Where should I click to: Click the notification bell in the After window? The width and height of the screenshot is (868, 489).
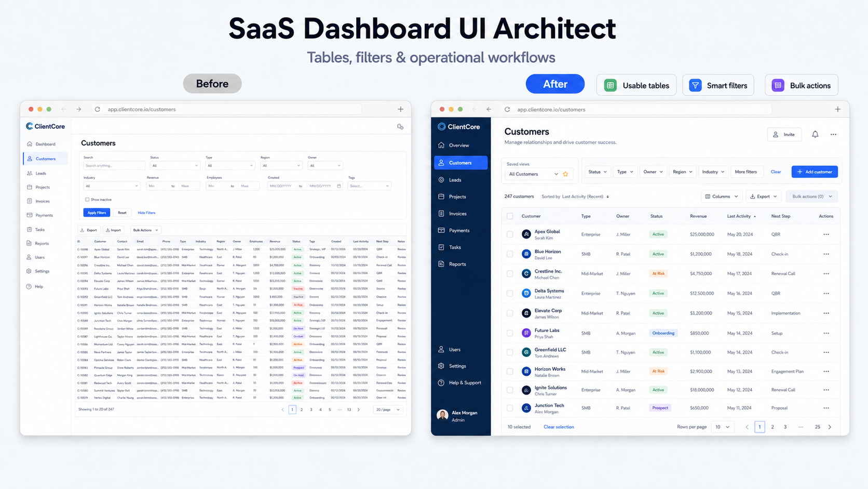pos(815,135)
